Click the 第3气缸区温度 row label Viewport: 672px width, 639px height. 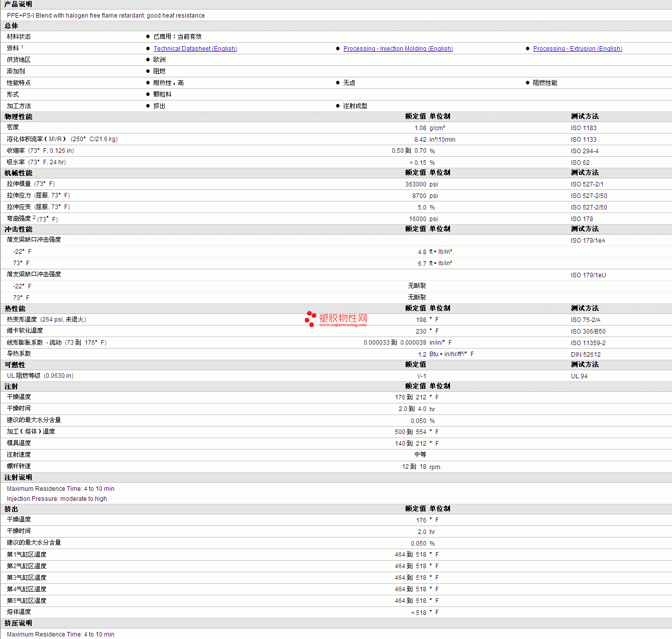pos(27,578)
